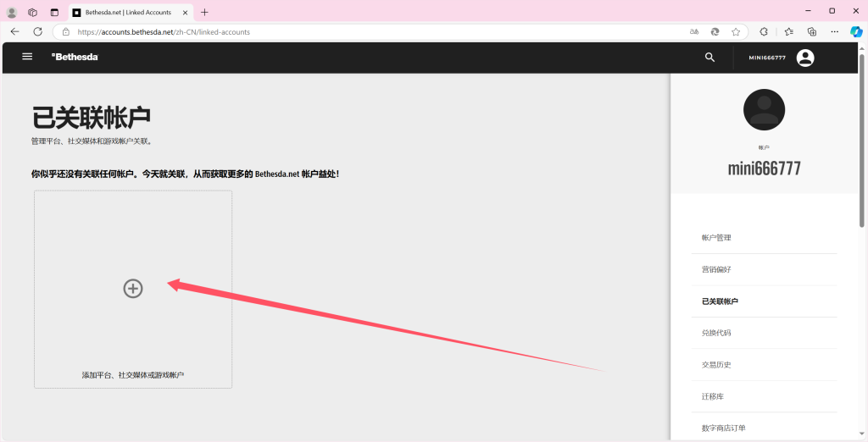Click the mini666777 name in sidebar
868x442 pixels.
click(x=764, y=169)
